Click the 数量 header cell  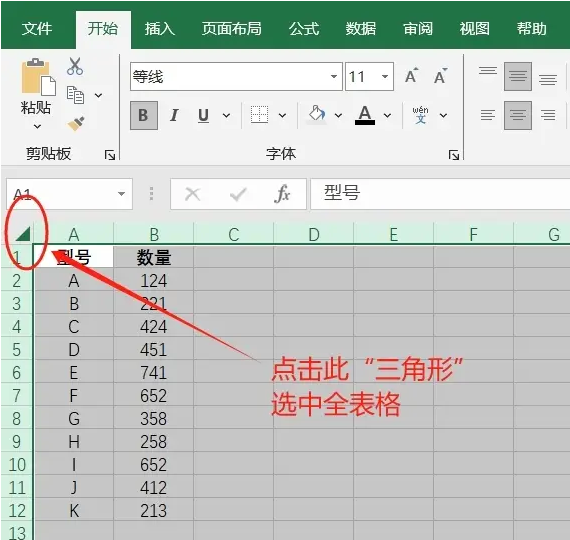tap(154, 257)
